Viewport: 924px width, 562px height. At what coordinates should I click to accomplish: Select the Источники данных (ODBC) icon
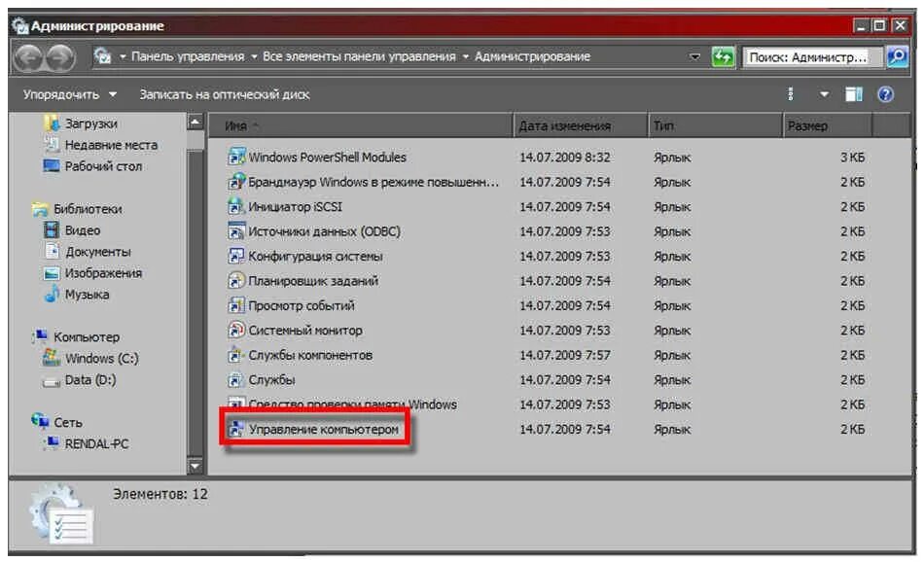click(235, 231)
